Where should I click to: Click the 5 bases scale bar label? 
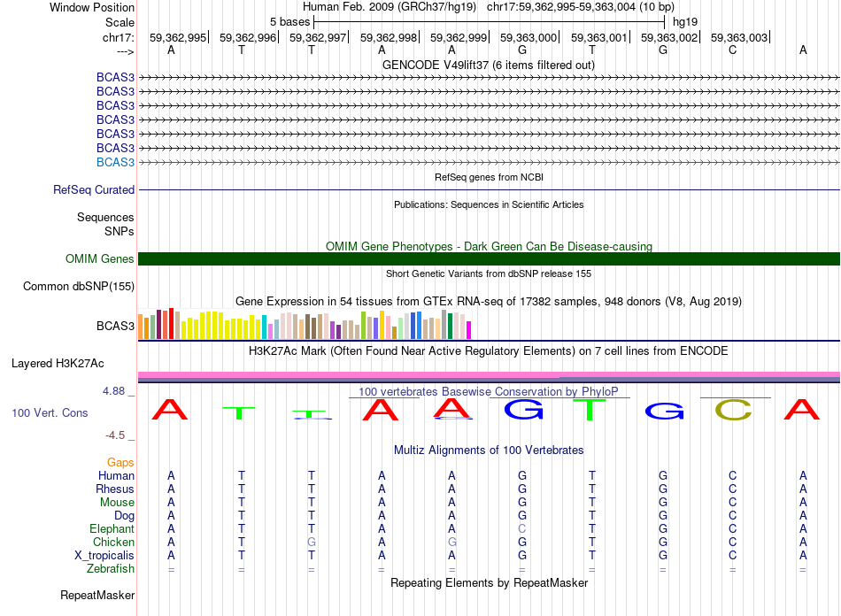coord(289,22)
